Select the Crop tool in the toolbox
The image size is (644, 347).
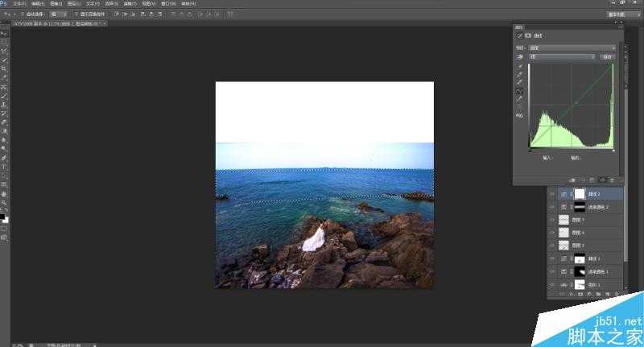[x=4, y=68]
